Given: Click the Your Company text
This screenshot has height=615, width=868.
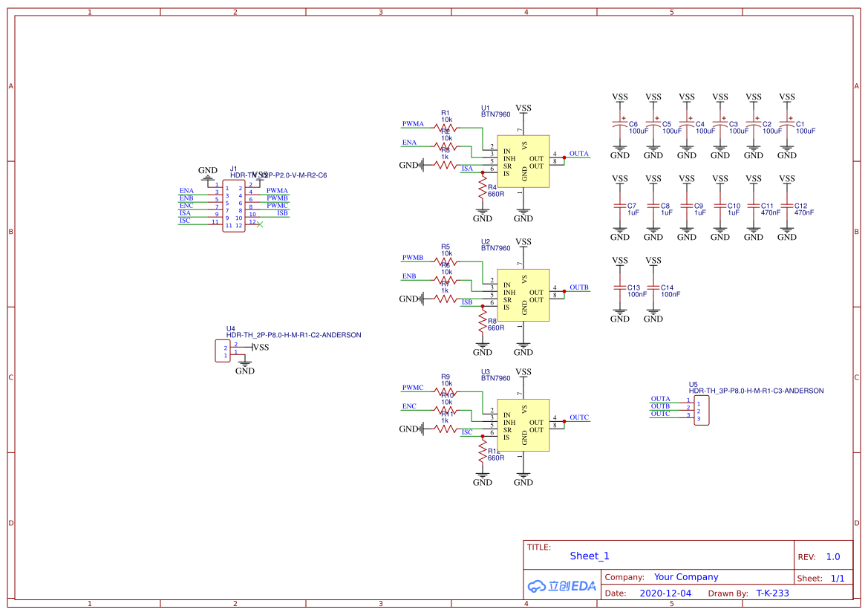Looking at the screenshot, I should (x=686, y=577).
